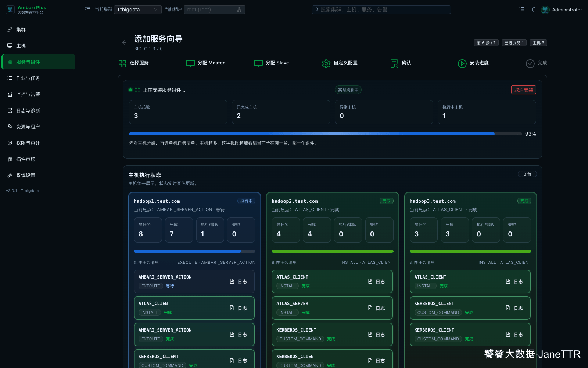The height and width of the screenshot is (368, 588).
Task: Click the 分配 Slave step icon
Action: [x=258, y=64]
